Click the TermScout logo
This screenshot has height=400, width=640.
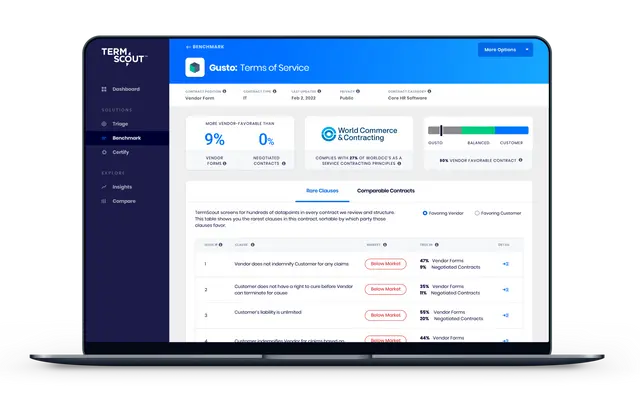(124, 56)
